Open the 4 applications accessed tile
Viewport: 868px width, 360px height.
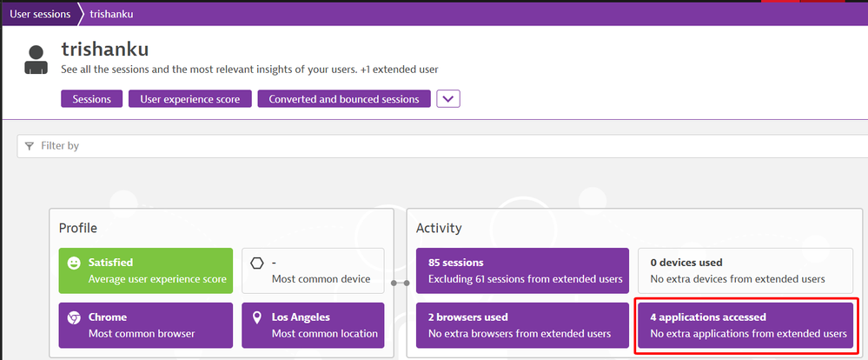[747, 325]
